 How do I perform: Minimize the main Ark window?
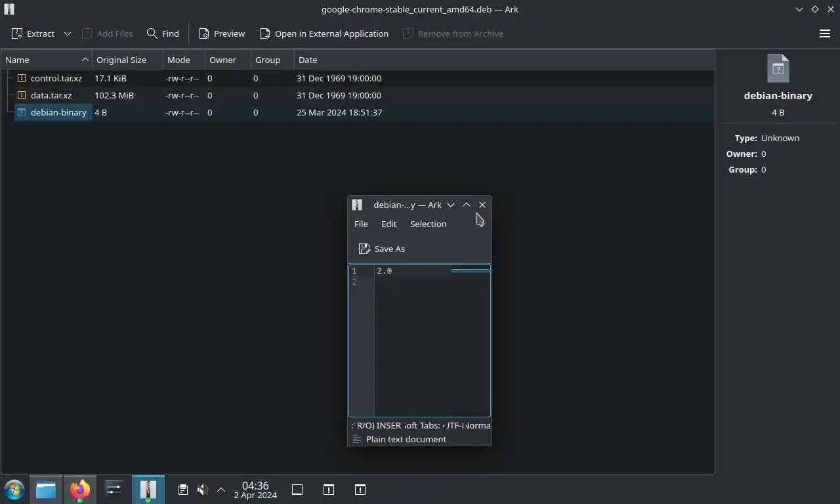coord(799,9)
